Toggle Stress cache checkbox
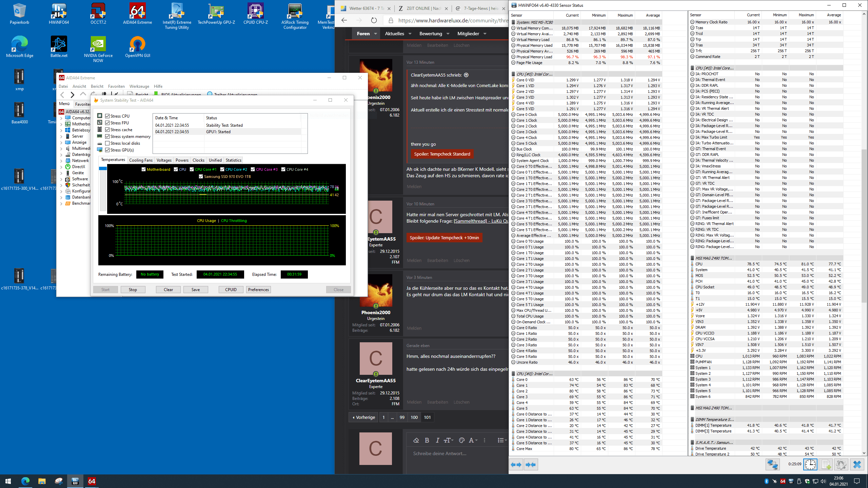 point(107,129)
